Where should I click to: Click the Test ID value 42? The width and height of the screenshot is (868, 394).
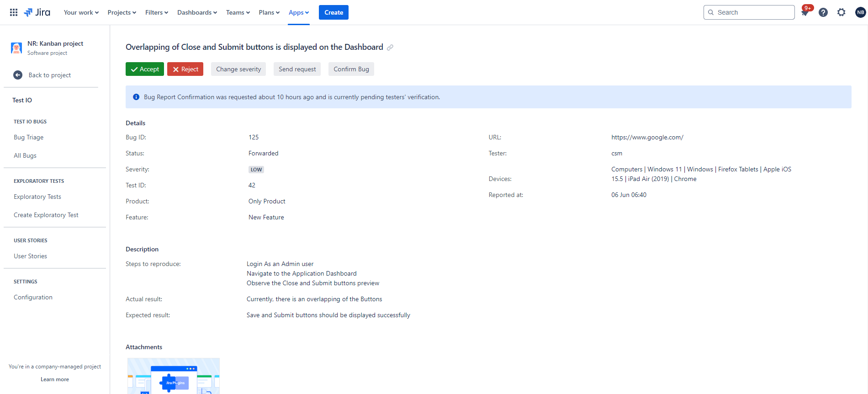252,185
